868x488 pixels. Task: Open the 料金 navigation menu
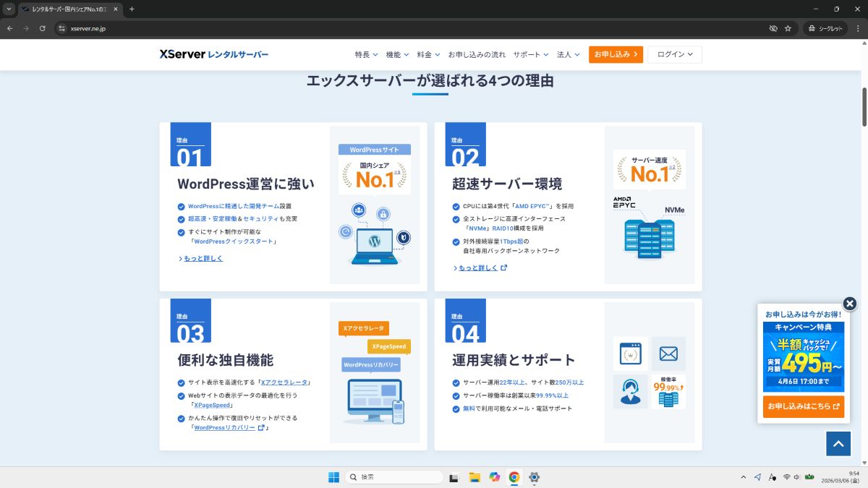pyautogui.click(x=428, y=54)
